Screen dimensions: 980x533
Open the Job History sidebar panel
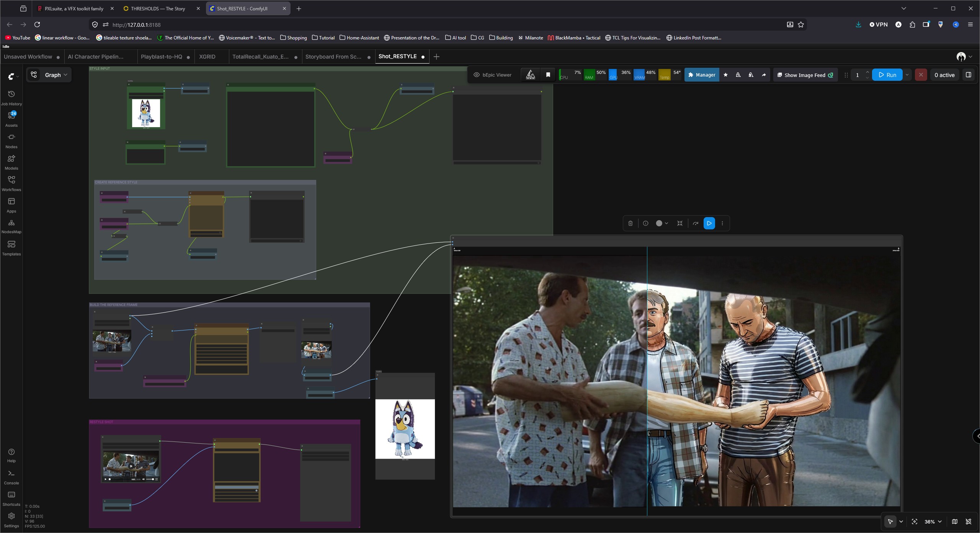coord(11,98)
